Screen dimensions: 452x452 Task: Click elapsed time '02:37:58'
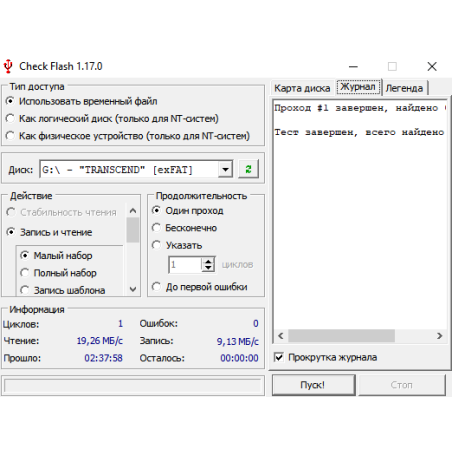(x=103, y=358)
